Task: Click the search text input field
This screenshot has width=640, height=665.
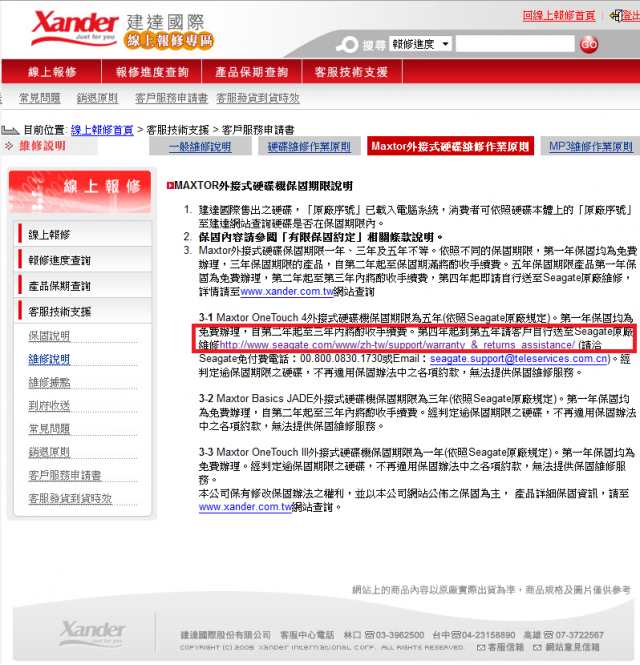Action: pos(515,44)
